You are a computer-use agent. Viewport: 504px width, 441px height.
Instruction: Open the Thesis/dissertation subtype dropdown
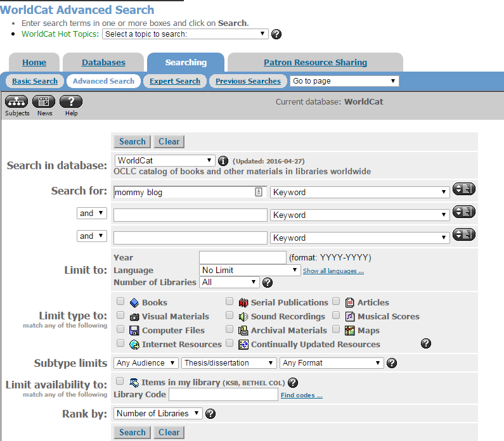[229, 363]
